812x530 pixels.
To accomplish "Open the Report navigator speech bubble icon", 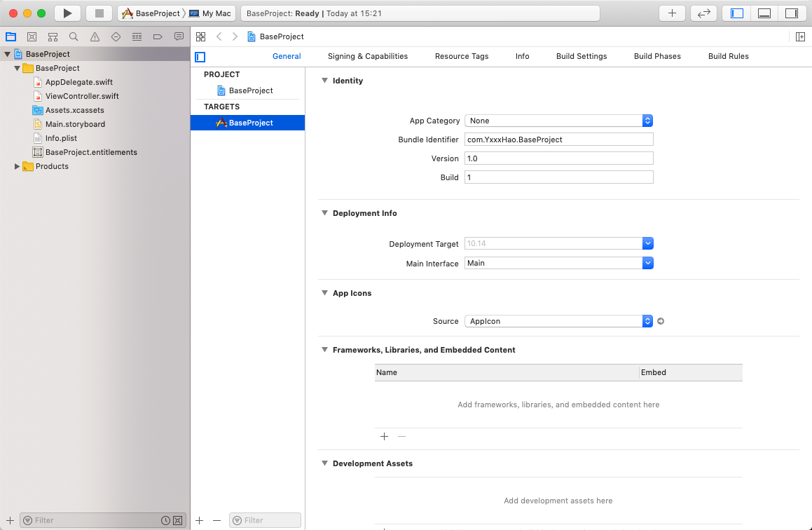I will tap(179, 36).
